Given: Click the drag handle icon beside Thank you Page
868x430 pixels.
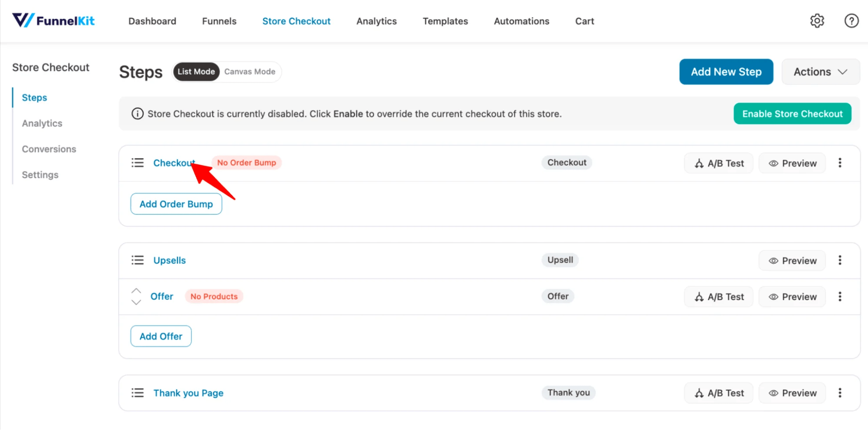Looking at the screenshot, I should click(137, 392).
